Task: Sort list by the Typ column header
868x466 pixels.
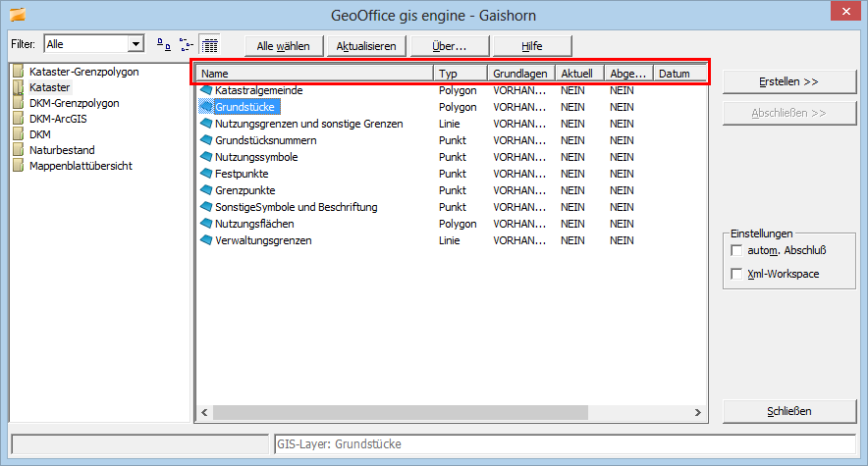Action: [x=461, y=74]
